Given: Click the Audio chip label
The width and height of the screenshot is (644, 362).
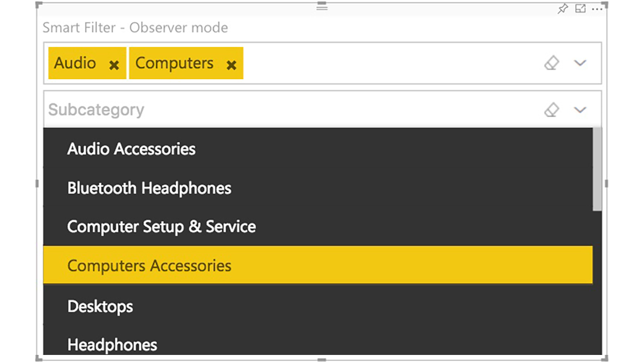Looking at the screenshot, I should tap(75, 63).
